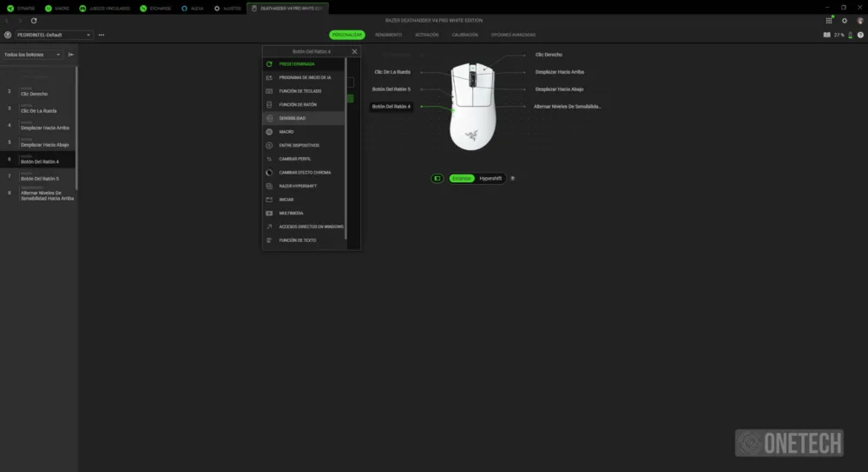This screenshot has height=472, width=868.
Task: Open the help question mark icon
Action: (860, 35)
